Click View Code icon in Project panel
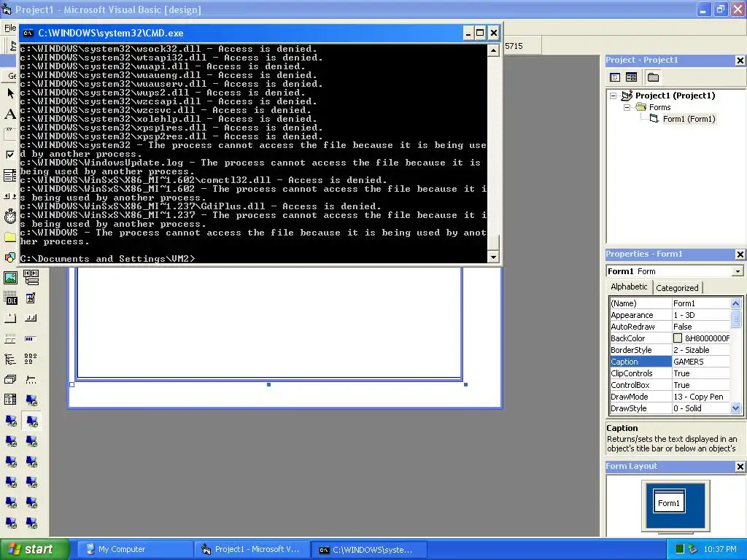Viewport: 747px width, 560px height. pyautogui.click(x=615, y=77)
